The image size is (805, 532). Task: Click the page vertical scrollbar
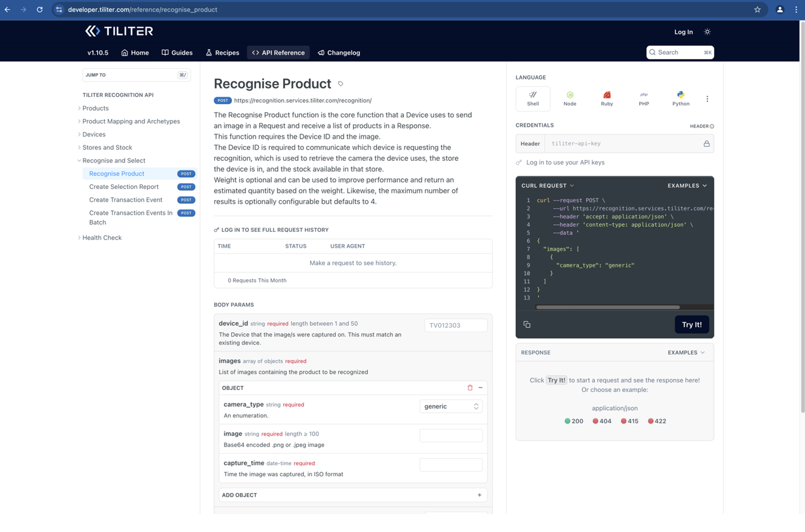point(802,217)
